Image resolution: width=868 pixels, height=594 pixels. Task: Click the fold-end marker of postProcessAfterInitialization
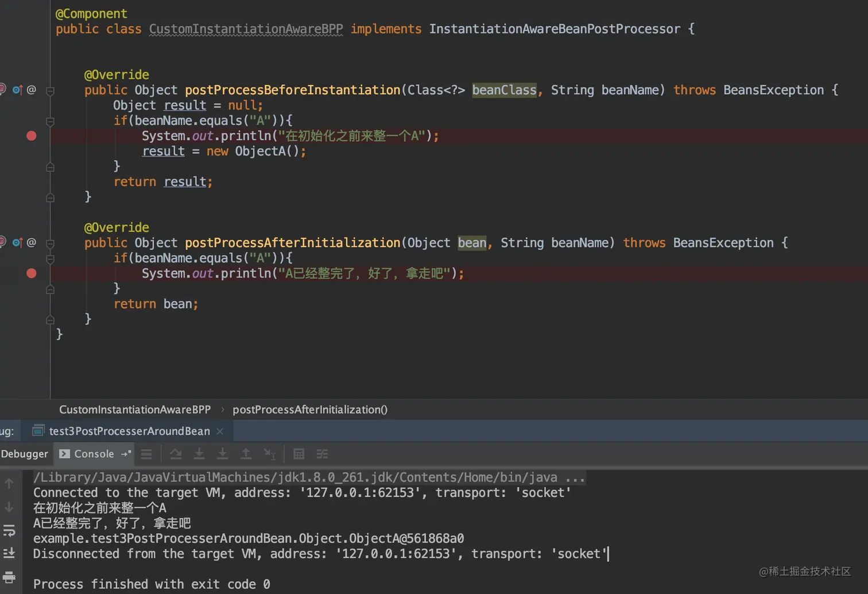51,319
